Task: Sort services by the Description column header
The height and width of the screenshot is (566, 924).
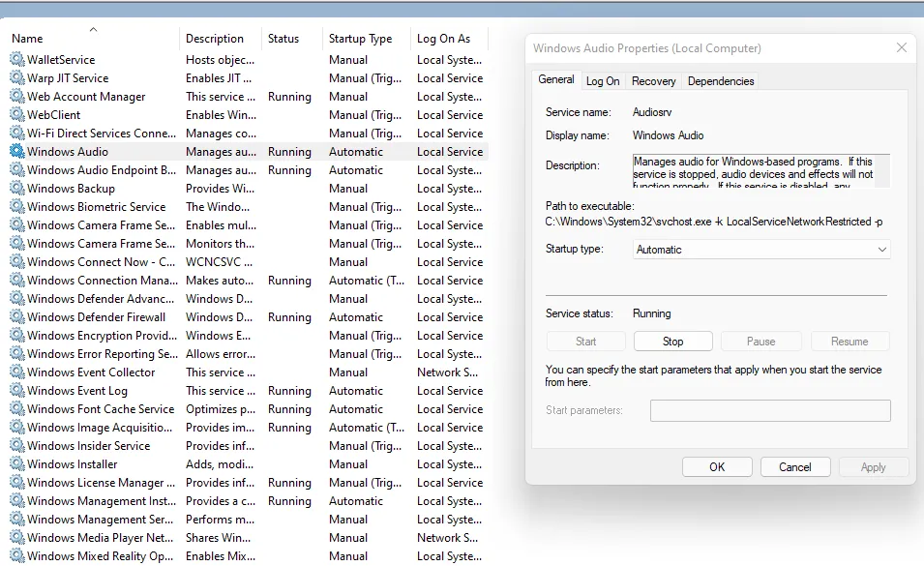Action: click(x=215, y=39)
